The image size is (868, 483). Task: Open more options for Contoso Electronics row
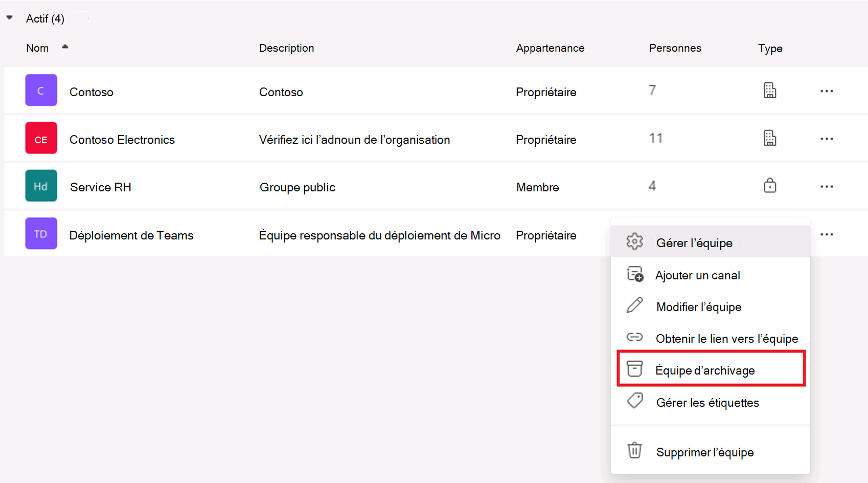point(827,139)
